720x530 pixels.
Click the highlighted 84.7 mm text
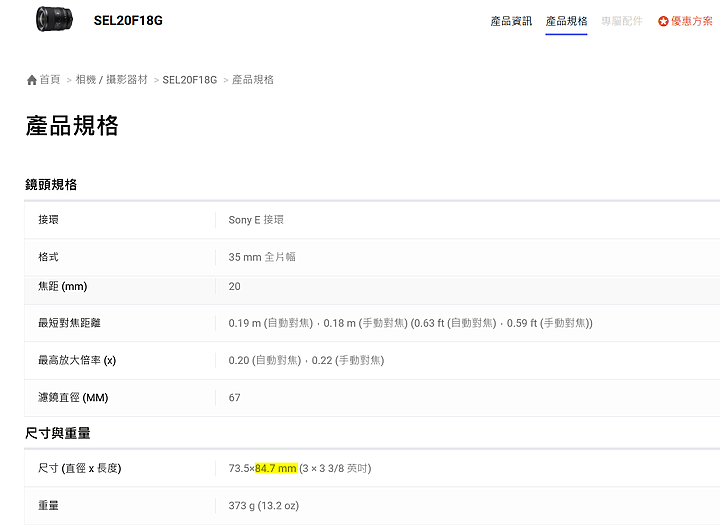pos(276,468)
